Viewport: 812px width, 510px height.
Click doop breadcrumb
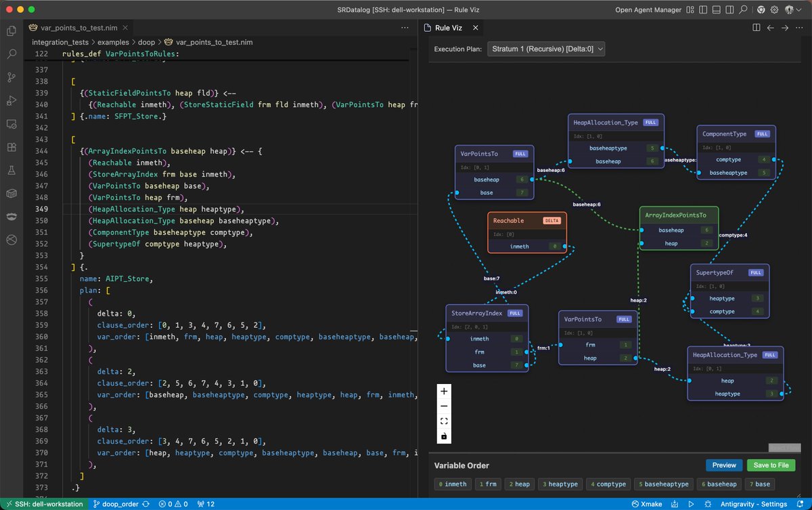tap(146, 42)
